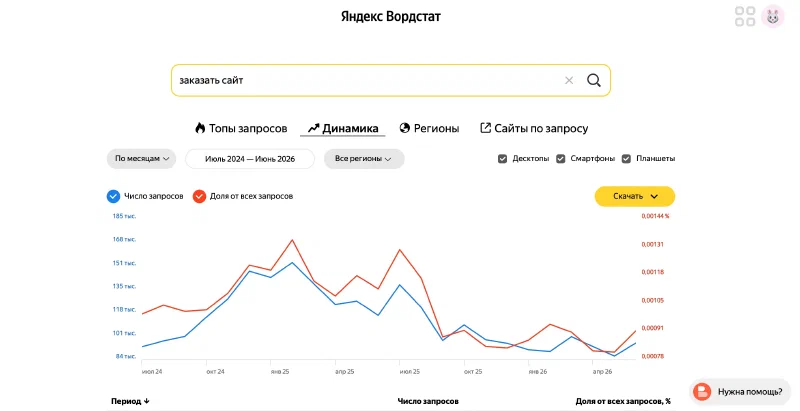Open the services grid icon

745,16
